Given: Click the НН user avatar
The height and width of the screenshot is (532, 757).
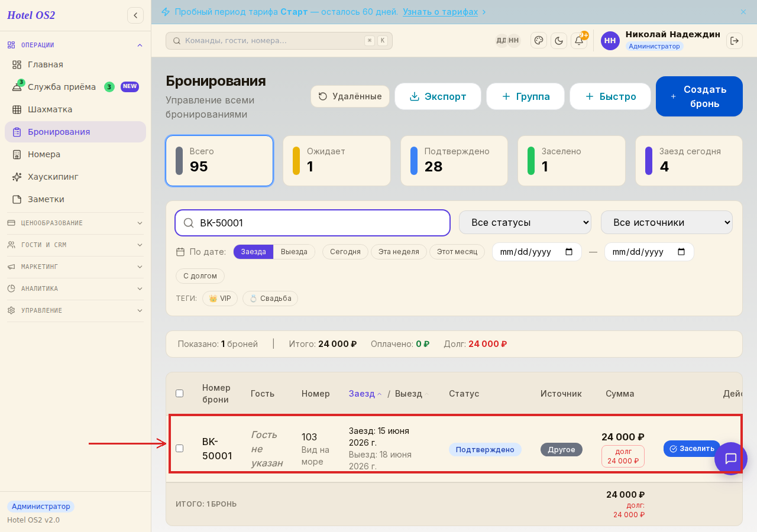Looking at the screenshot, I should pyautogui.click(x=610, y=40).
